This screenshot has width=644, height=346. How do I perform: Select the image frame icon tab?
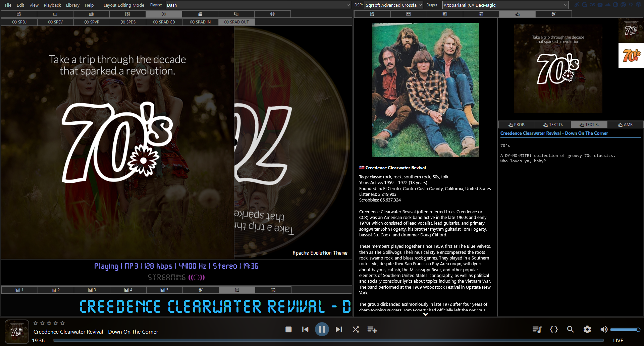click(409, 14)
